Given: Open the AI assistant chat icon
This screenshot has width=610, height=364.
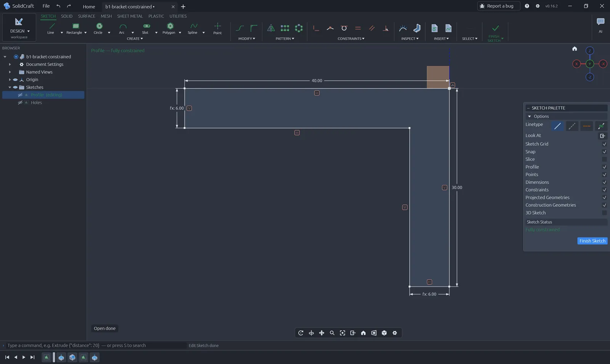Looking at the screenshot, I should 600,22.
